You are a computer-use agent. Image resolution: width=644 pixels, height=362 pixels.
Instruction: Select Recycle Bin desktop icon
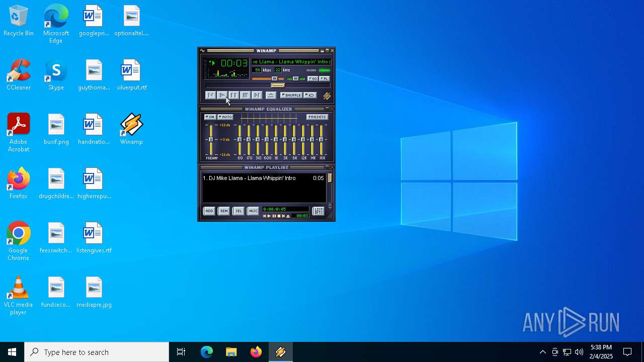(19, 21)
